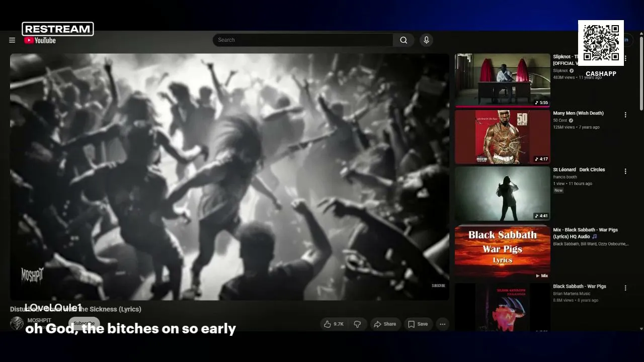Open the MOSHPIT channel avatar

17,323
